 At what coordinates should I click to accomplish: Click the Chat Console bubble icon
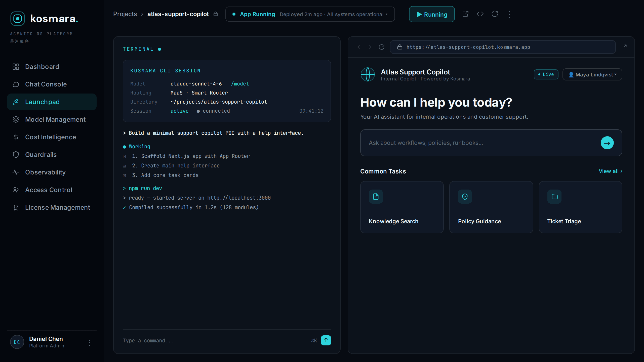point(16,84)
